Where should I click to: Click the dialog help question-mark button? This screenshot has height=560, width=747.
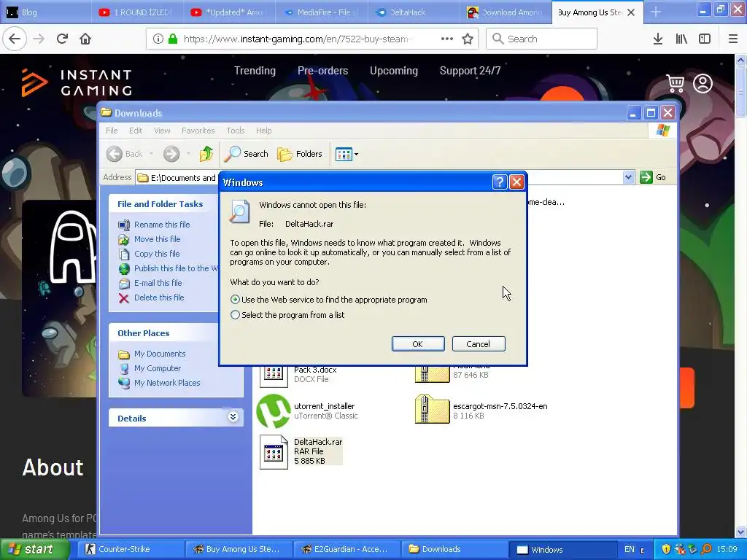[499, 182]
